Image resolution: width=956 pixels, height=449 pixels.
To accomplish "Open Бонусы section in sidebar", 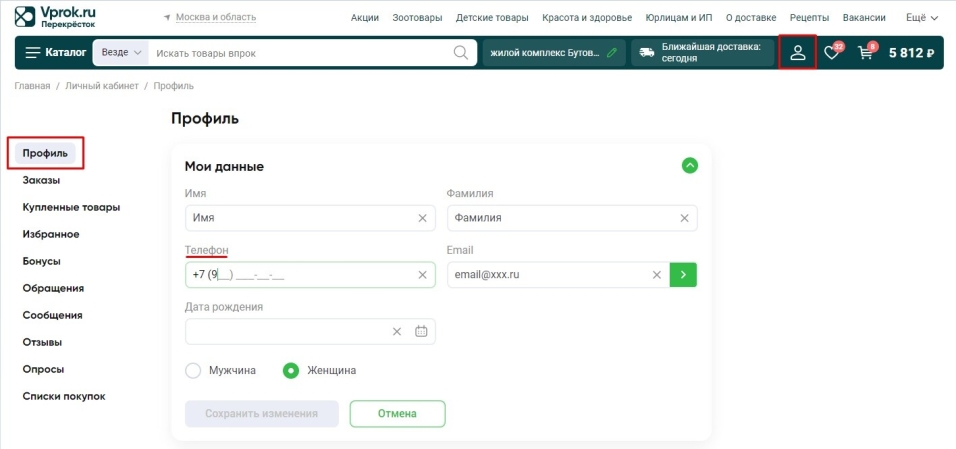I will point(42,261).
